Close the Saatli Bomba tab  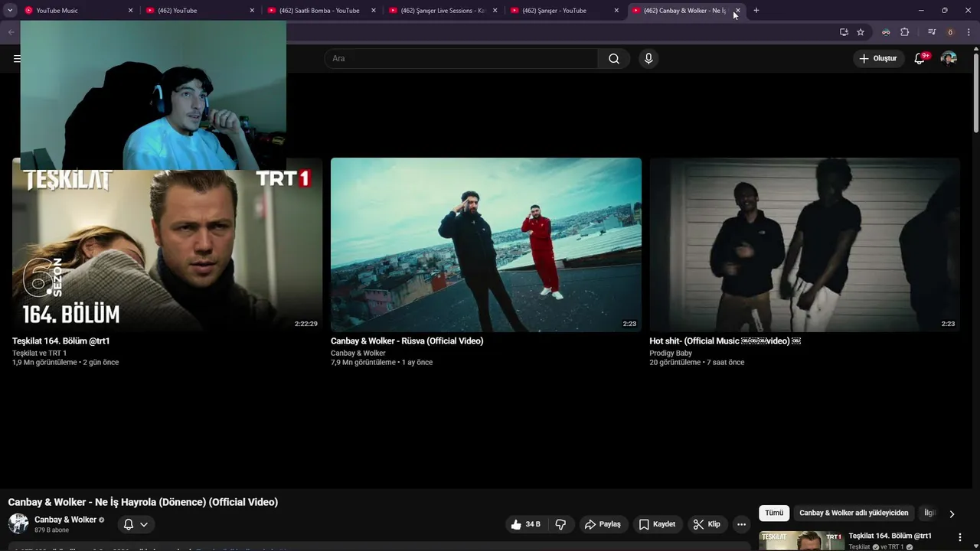click(x=374, y=11)
